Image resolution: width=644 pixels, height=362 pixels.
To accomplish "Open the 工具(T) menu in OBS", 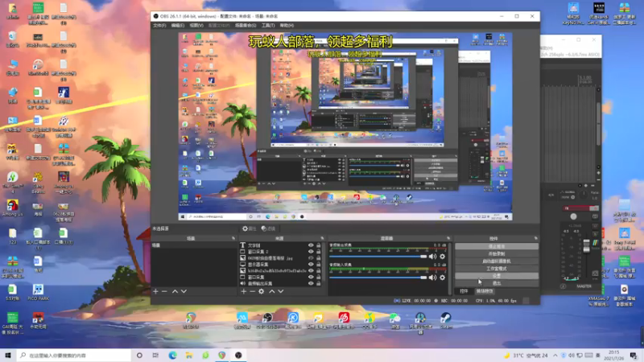I will tap(268, 26).
